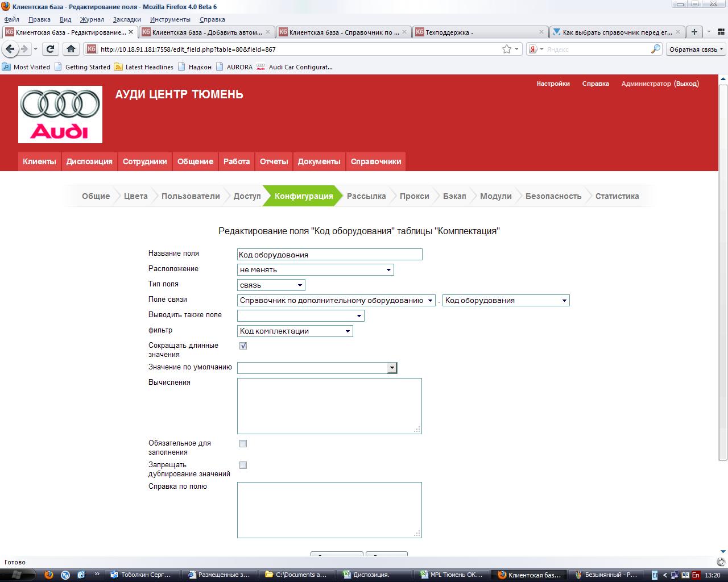Open 'Справочник по дополнительному оборудованию' table dropdown

(336, 301)
